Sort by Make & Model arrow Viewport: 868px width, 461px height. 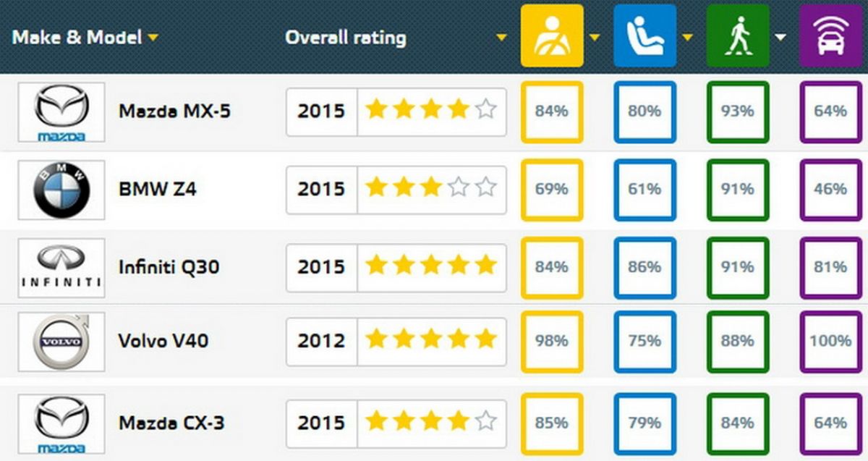(153, 38)
